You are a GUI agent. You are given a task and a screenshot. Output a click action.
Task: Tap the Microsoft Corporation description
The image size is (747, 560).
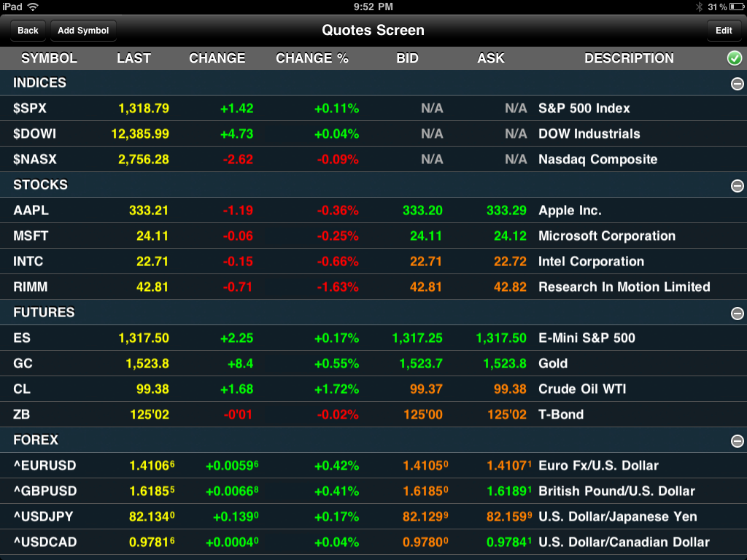click(x=607, y=236)
